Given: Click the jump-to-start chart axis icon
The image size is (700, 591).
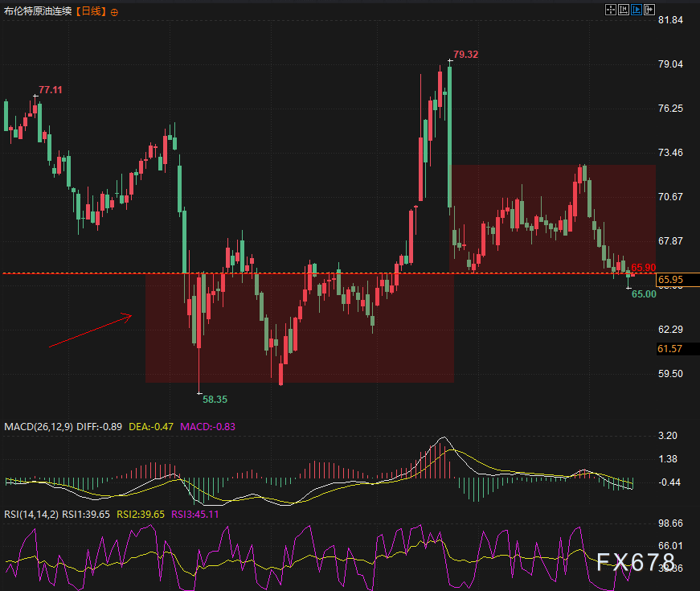Looking at the screenshot, I should (x=623, y=10).
